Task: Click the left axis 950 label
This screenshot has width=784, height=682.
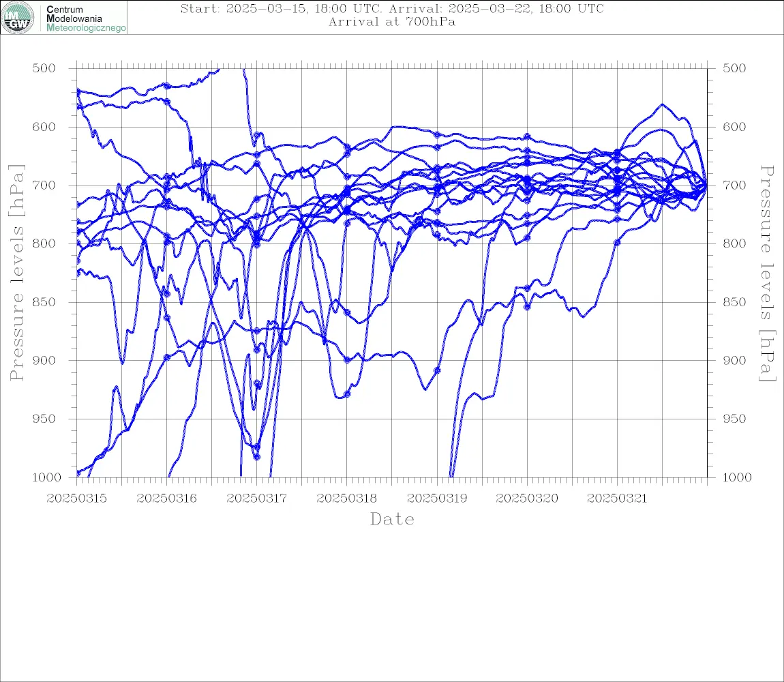Action: pos(44,419)
